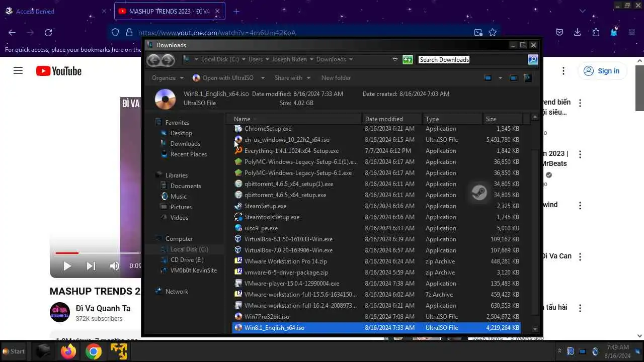644x362 pixels.
Task: Go forward in Downloads explorer window
Action: [x=168, y=60]
